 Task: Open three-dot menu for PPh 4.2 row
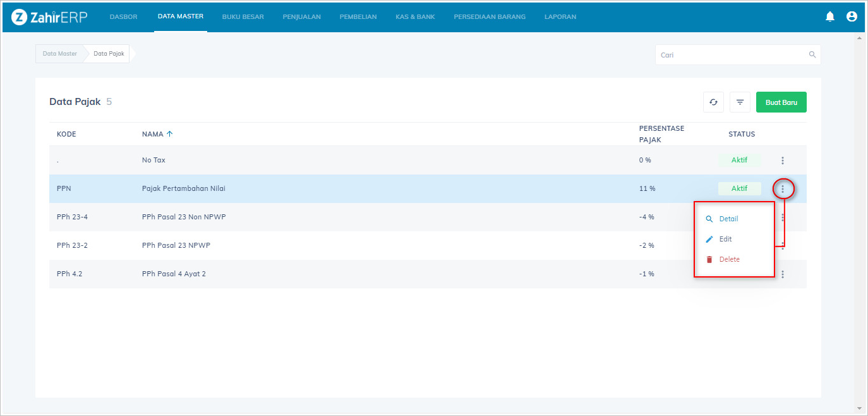coord(783,274)
